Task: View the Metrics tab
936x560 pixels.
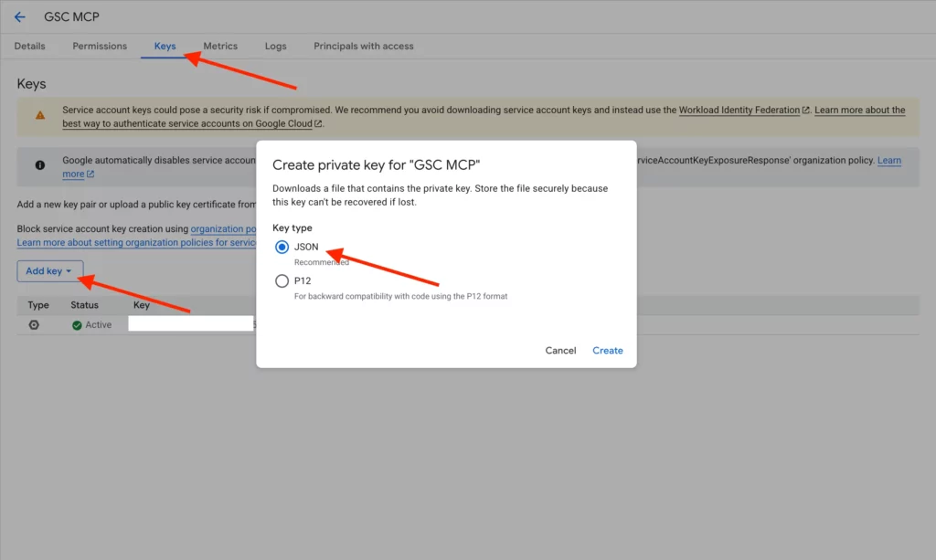Action: (x=220, y=46)
